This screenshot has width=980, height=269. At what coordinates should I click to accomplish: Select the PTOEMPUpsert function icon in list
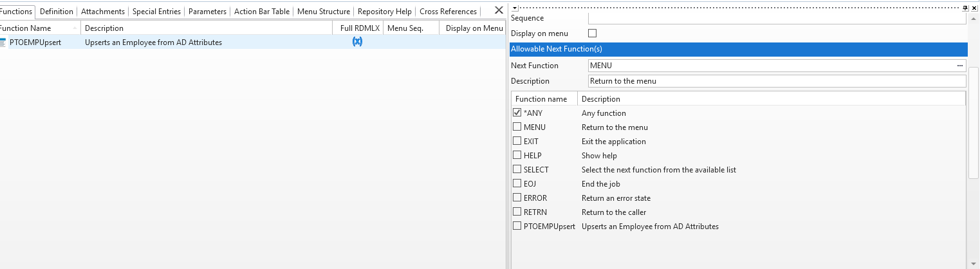pos(3,42)
